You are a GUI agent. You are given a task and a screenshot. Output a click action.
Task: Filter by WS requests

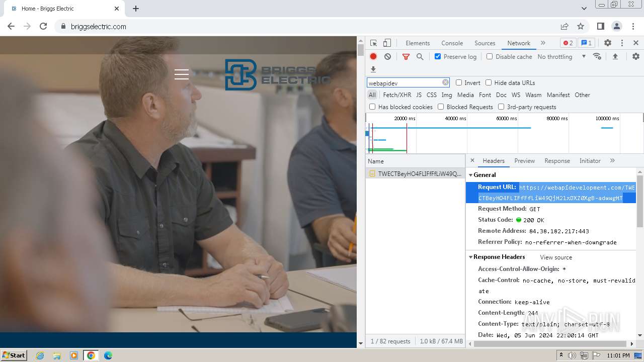pyautogui.click(x=516, y=95)
